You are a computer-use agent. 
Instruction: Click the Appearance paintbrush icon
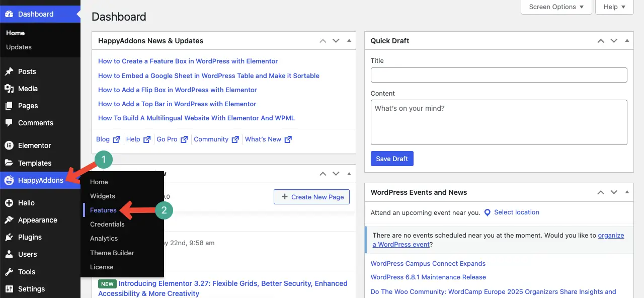point(9,220)
